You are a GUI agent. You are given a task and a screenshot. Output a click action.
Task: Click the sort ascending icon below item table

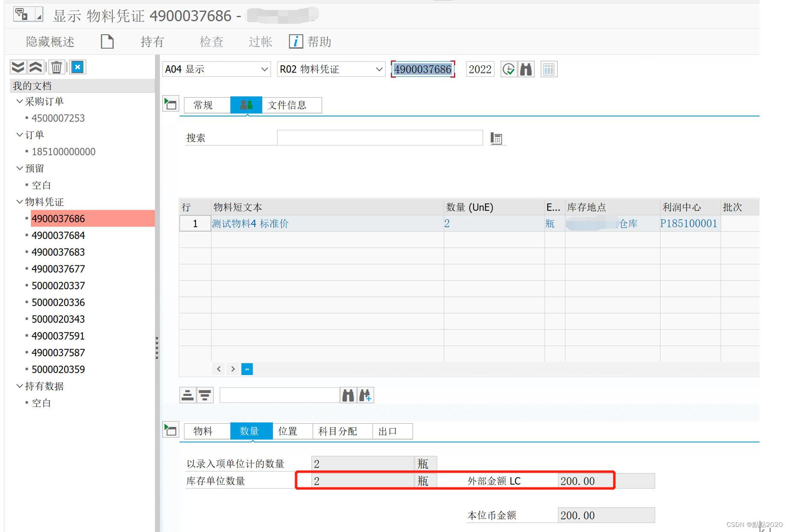click(x=187, y=395)
